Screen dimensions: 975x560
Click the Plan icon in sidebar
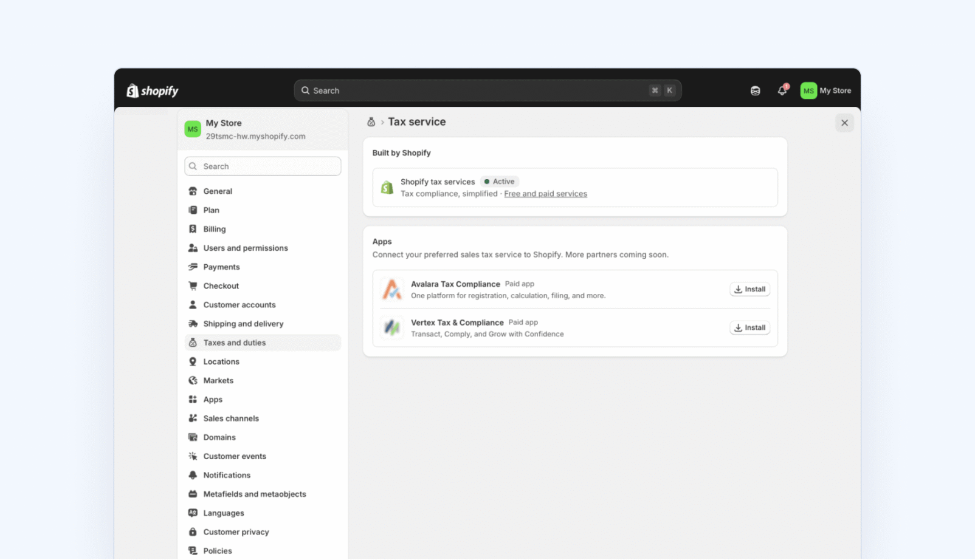coord(193,210)
